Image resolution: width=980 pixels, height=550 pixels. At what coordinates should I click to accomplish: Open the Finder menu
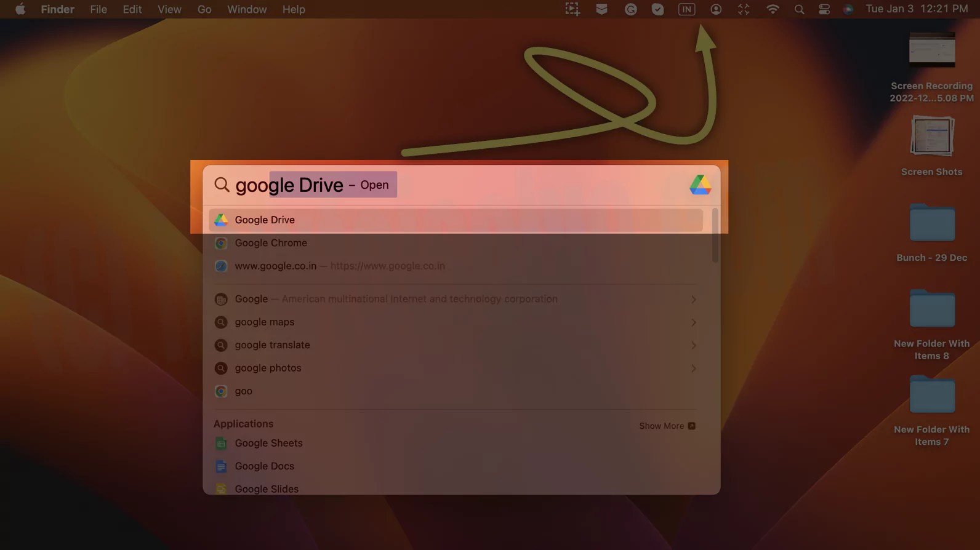[x=57, y=9]
